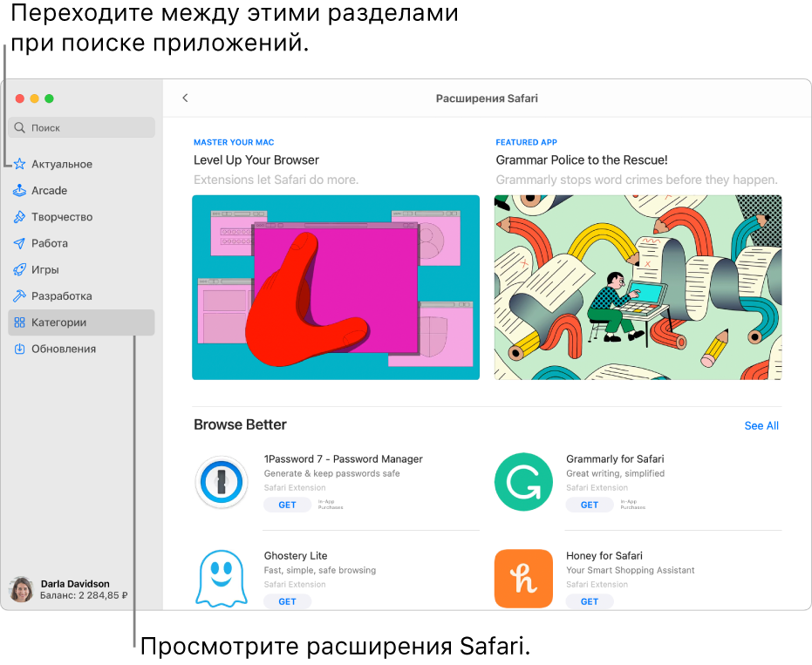This screenshot has width=812, height=665.
Task: Click Honey for Safari title text
Action: [x=604, y=556]
